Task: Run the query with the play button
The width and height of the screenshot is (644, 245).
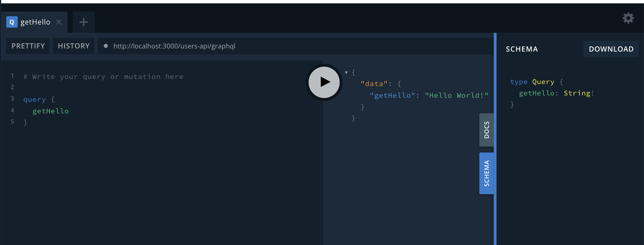Action: coord(324,82)
